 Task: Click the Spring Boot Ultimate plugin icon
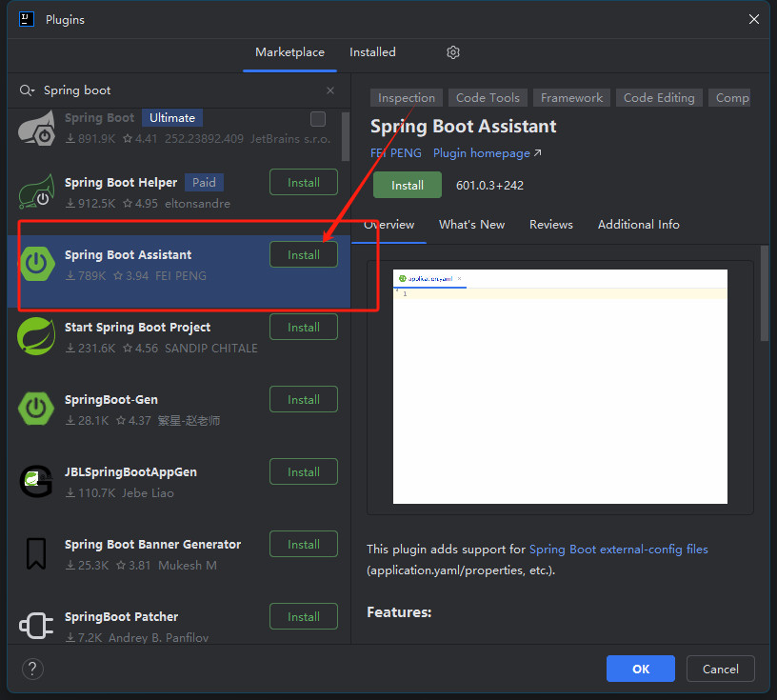pyautogui.click(x=36, y=129)
